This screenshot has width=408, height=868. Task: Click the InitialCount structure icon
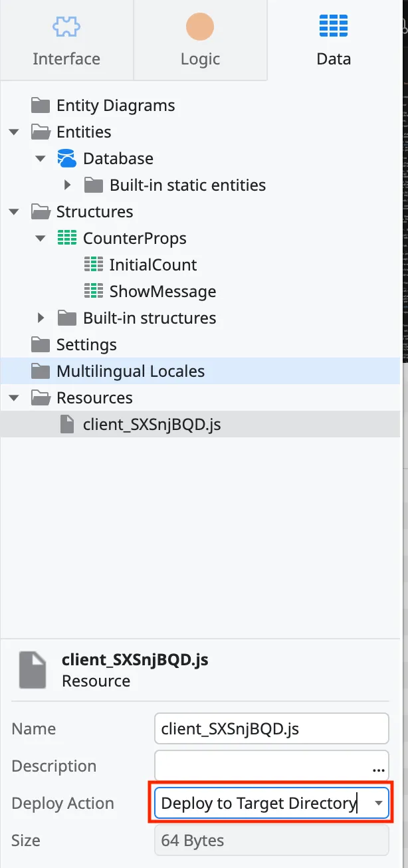click(x=92, y=265)
